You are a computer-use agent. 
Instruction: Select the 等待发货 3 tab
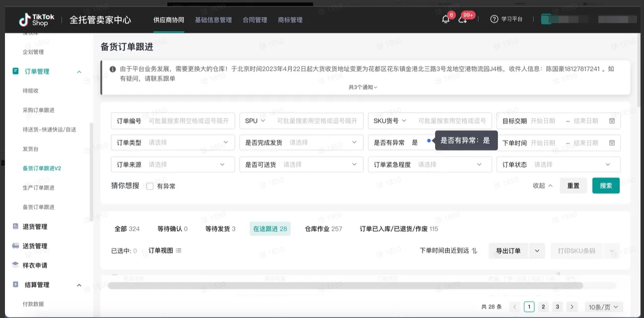[220, 229]
